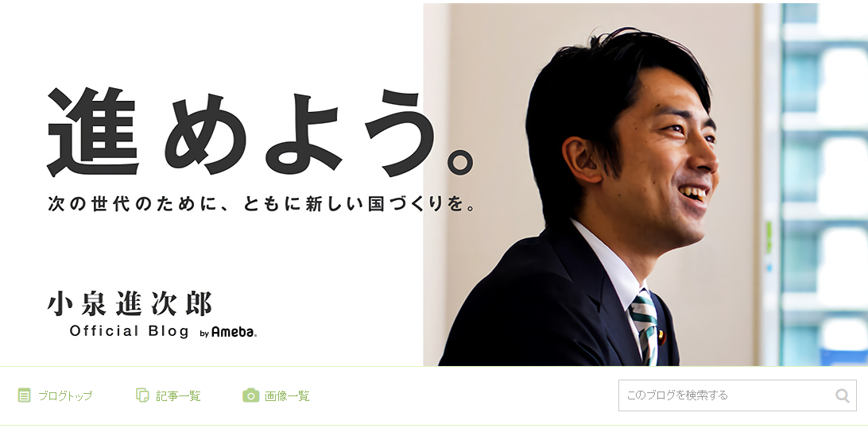868x432 pixels.
Task: Focus the このブログを検索する search field
Action: [738, 395]
